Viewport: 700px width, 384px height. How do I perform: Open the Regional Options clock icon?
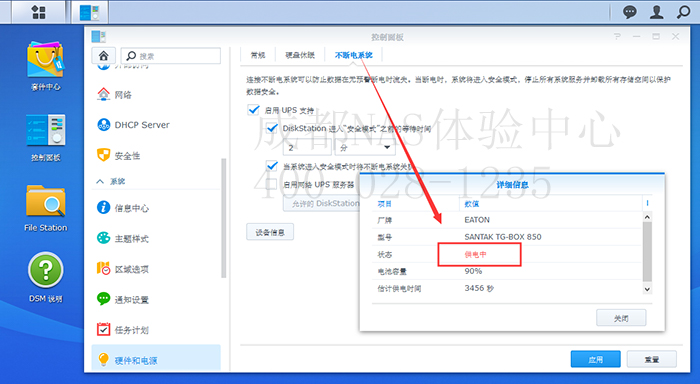pyautogui.click(x=104, y=269)
